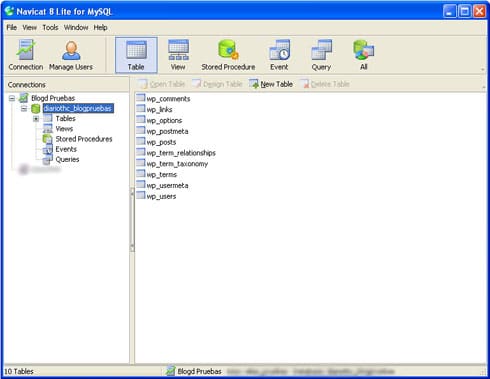
Task: Select the wp_links table
Action: [159, 110]
